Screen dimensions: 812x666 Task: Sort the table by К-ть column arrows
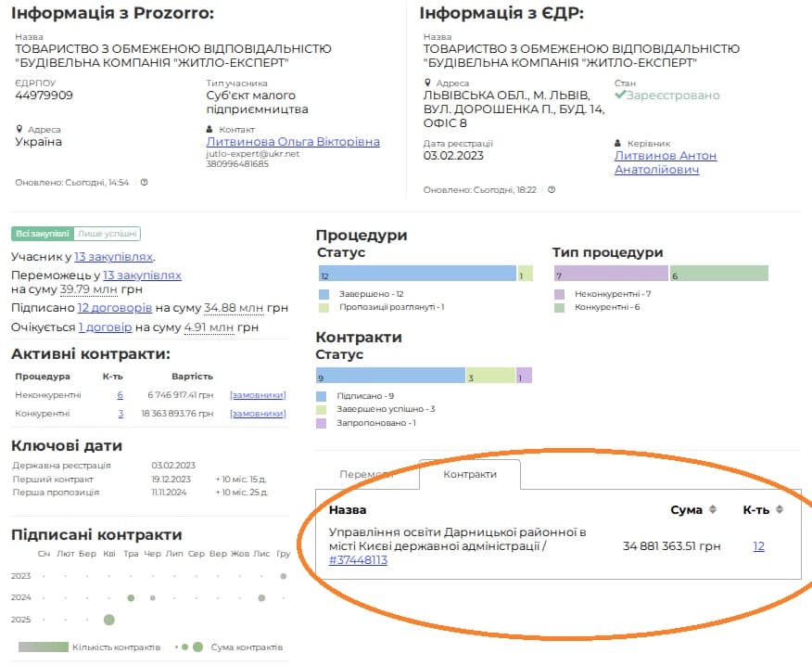(x=780, y=509)
